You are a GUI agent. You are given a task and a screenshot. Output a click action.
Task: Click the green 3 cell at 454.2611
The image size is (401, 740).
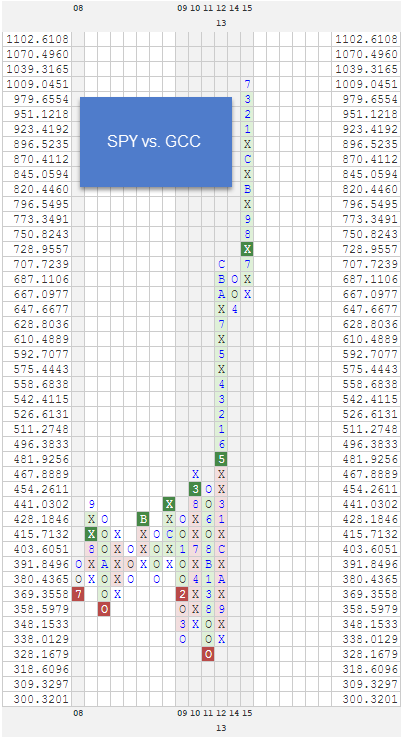point(195,489)
